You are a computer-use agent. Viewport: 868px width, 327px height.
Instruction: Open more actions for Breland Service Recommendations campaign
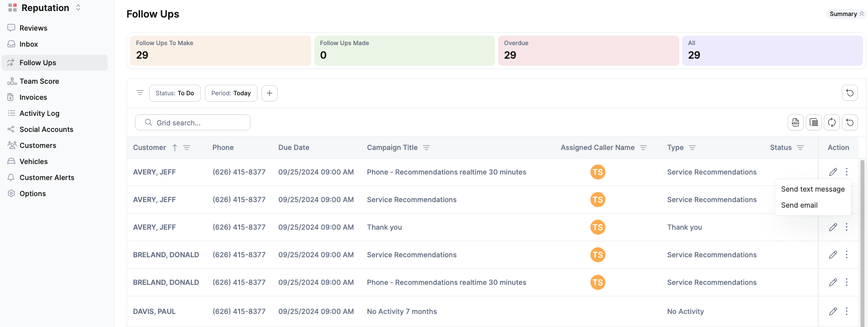coord(846,255)
